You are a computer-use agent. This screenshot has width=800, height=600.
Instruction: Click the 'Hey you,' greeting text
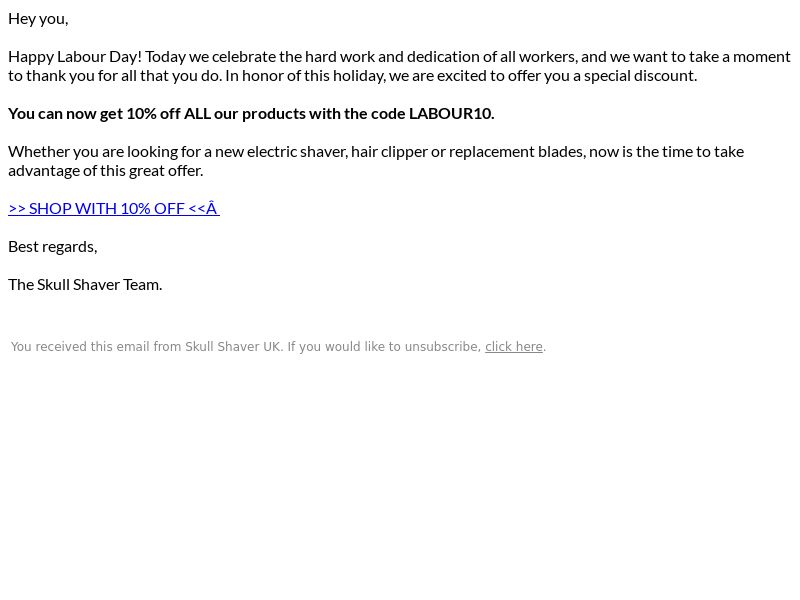(x=38, y=19)
